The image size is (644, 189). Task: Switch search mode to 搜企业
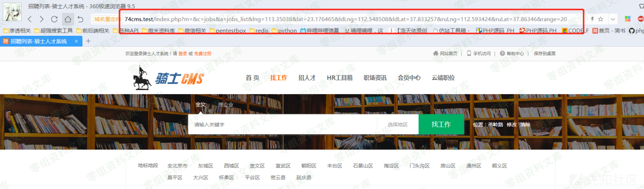[225, 105]
